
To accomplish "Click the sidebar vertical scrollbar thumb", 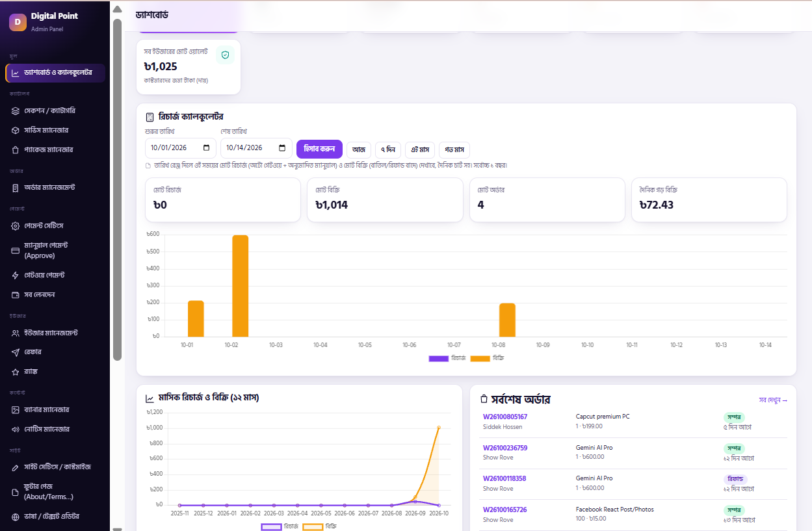I will point(118,190).
